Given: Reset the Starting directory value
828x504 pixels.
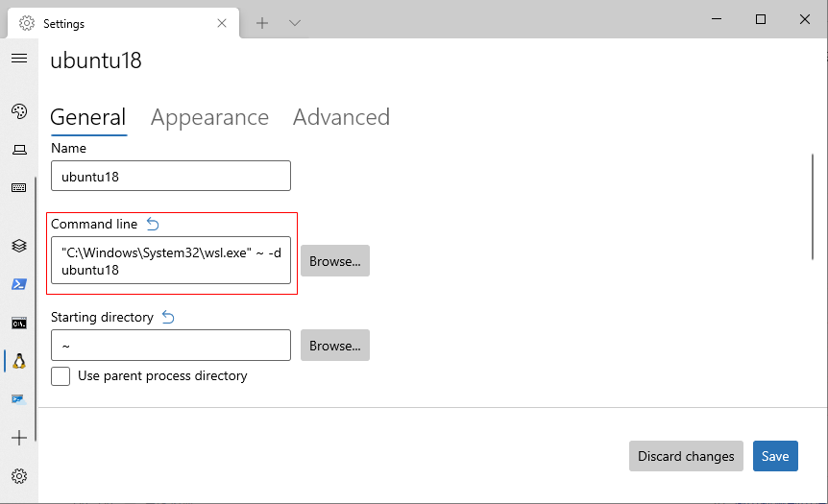Looking at the screenshot, I should tap(168, 317).
